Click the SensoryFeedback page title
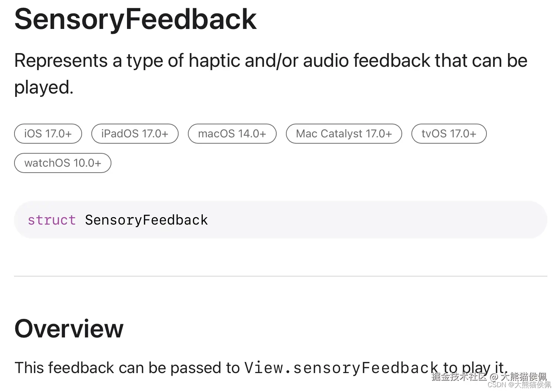Viewport: 557px width, 392px height. pyautogui.click(x=135, y=19)
